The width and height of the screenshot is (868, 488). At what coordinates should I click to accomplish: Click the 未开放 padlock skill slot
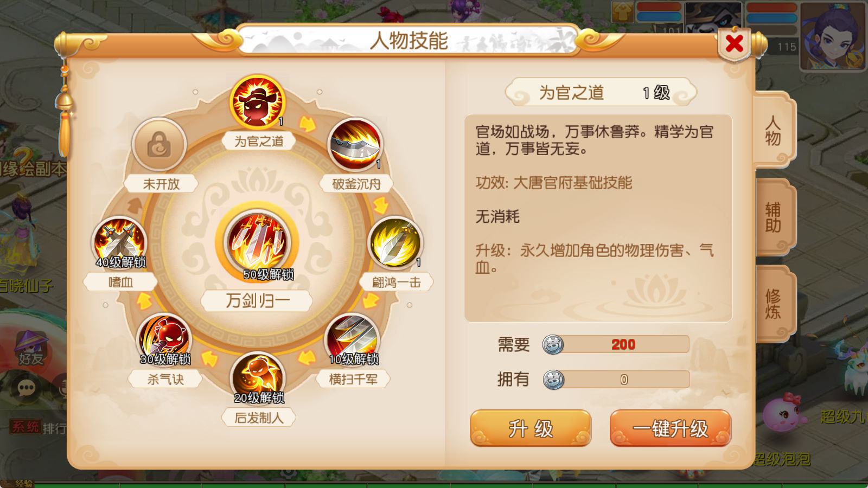[159, 144]
